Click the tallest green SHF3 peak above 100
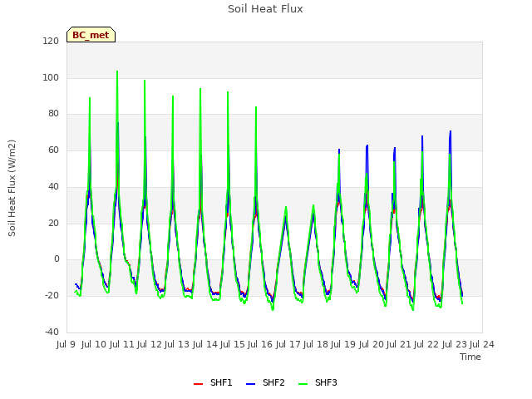Screen dimensions: 532x399 117,72
